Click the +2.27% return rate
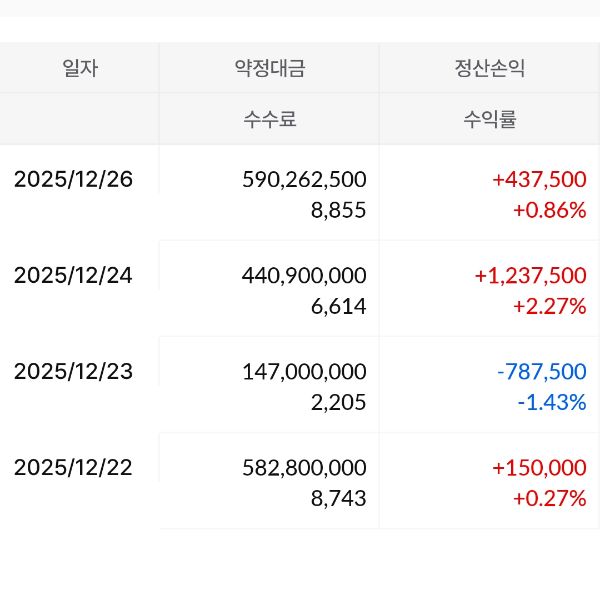The height and width of the screenshot is (600, 600). pos(549,307)
